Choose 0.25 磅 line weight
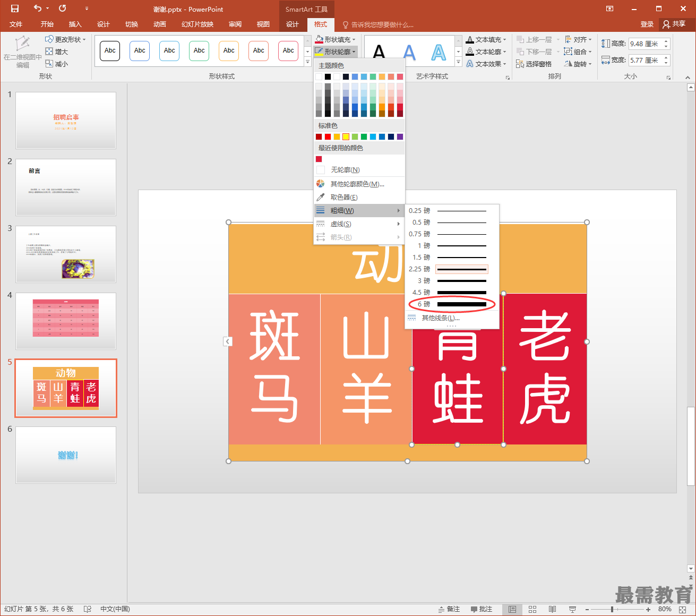This screenshot has width=696, height=616. (x=452, y=211)
